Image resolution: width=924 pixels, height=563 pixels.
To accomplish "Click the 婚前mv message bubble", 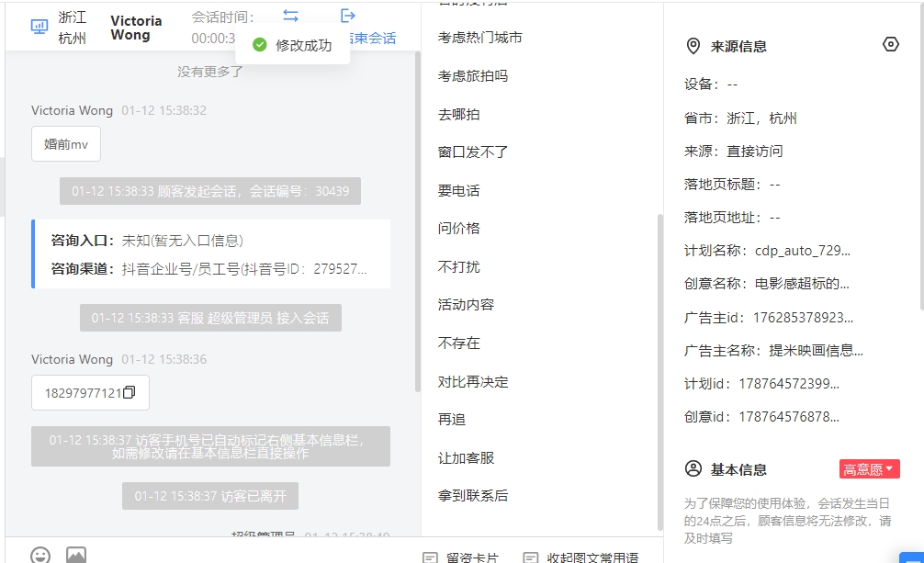I will pos(66,144).
